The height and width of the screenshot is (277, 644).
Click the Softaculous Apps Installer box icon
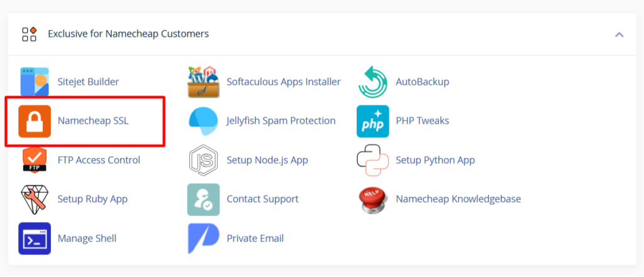(203, 82)
